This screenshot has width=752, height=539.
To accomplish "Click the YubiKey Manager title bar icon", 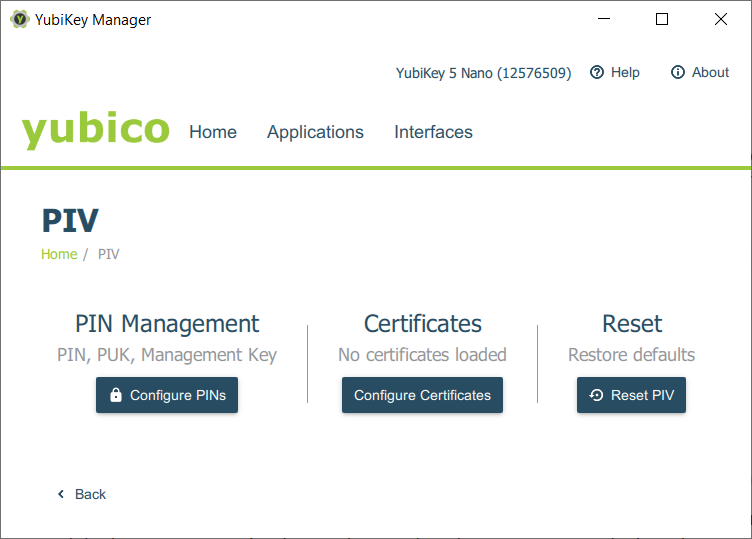I will pyautogui.click(x=19, y=19).
